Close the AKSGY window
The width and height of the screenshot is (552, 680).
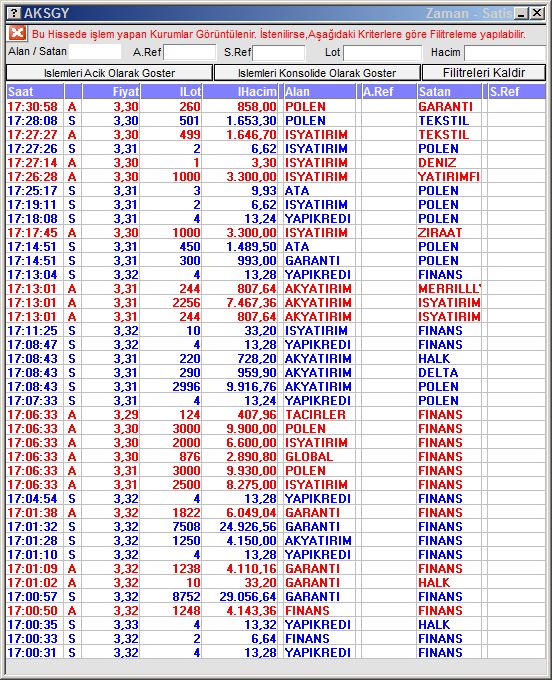coord(537,13)
